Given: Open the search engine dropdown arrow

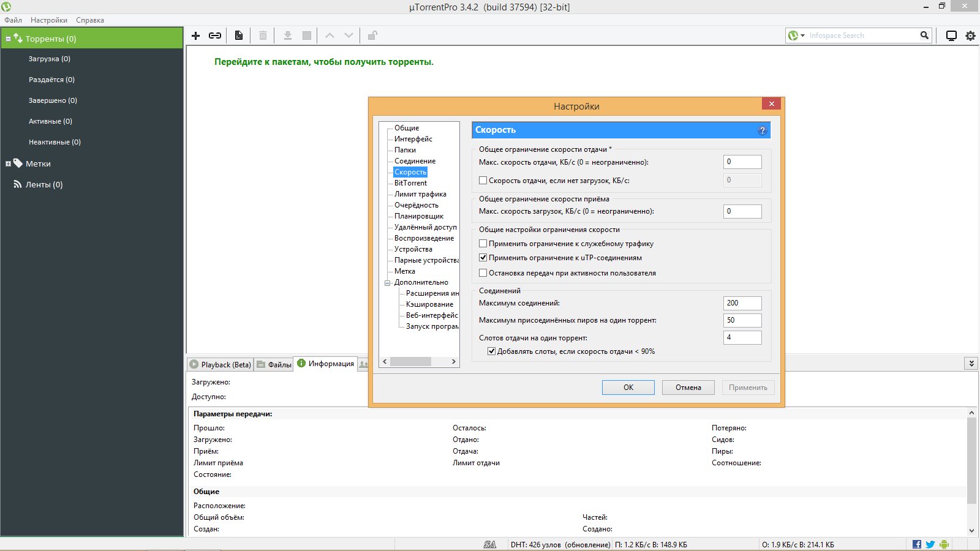Looking at the screenshot, I should (802, 36).
